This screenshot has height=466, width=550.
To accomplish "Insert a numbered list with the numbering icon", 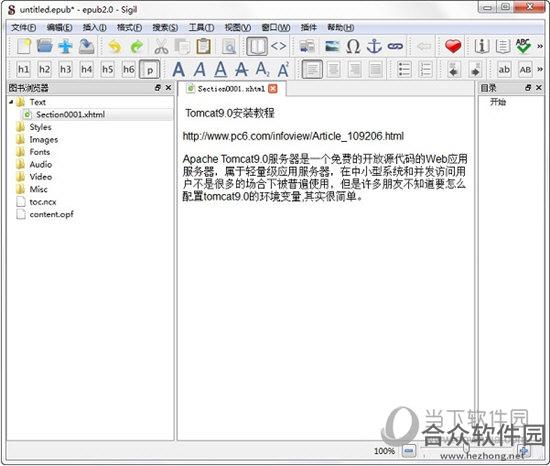I will point(425,69).
